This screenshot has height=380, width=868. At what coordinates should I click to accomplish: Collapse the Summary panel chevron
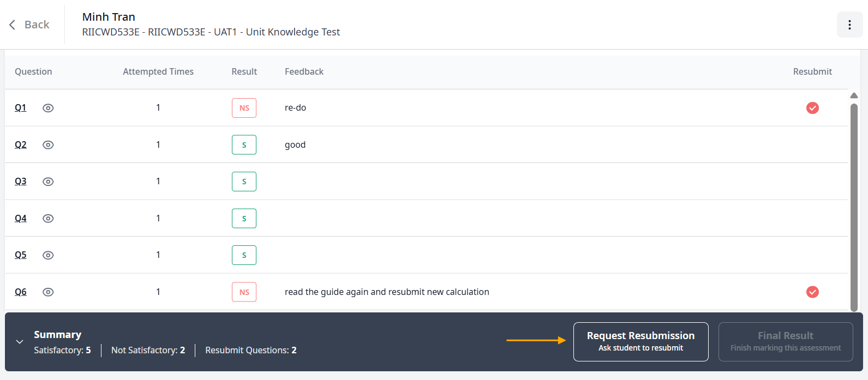[x=20, y=342]
